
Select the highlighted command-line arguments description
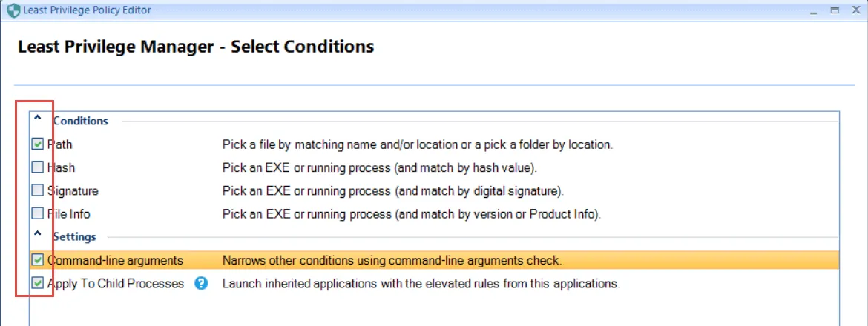coord(392,260)
